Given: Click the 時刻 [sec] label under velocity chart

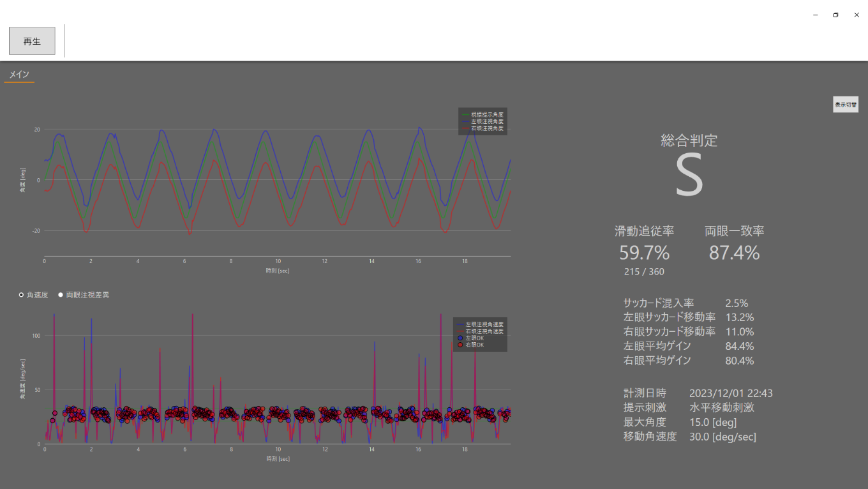Looking at the screenshot, I should (x=278, y=458).
